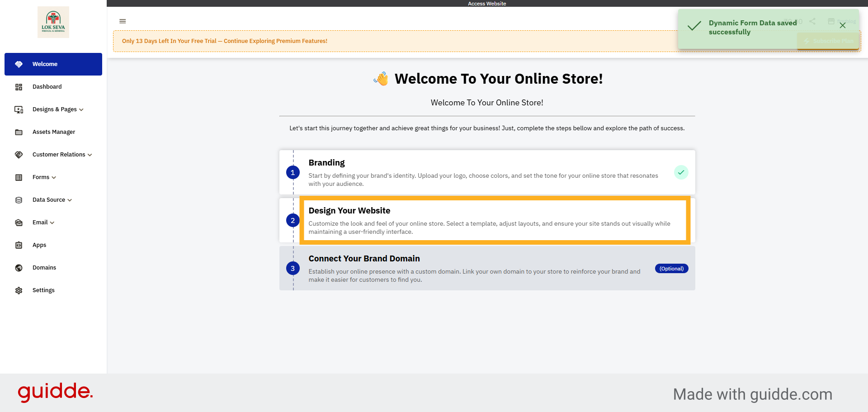This screenshot has height=412, width=868.
Task: Click the firstblog storefront icon
Action: 831,21
